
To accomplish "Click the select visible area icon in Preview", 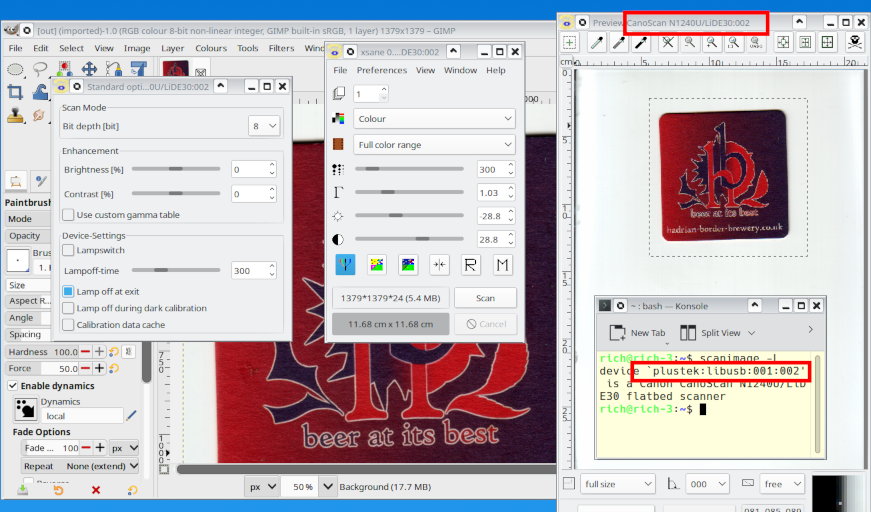I will coord(569,43).
